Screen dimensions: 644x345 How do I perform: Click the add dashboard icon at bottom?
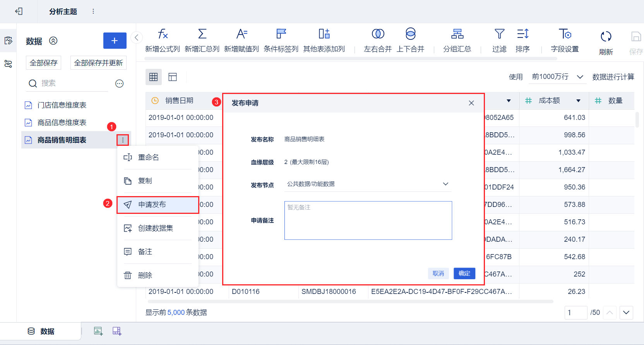coord(117,331)
